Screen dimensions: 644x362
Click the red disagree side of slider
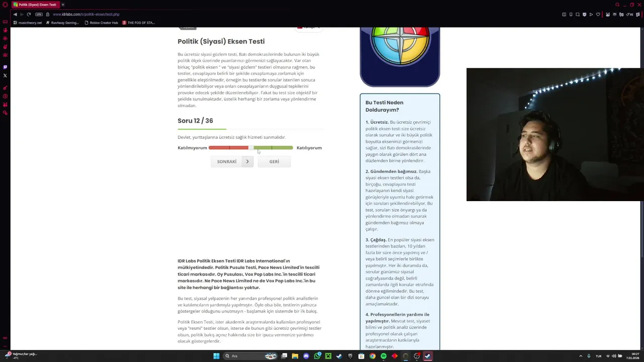(x=228, y=148)
